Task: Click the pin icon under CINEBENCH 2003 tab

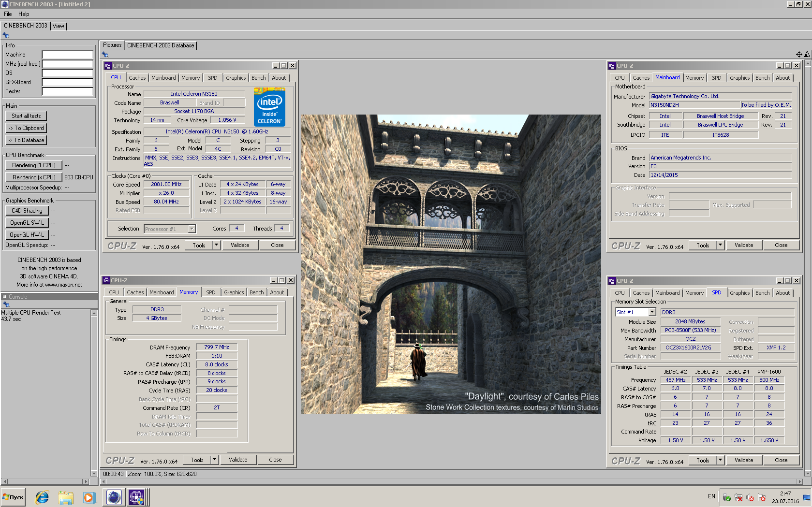Action: (6, 35)
